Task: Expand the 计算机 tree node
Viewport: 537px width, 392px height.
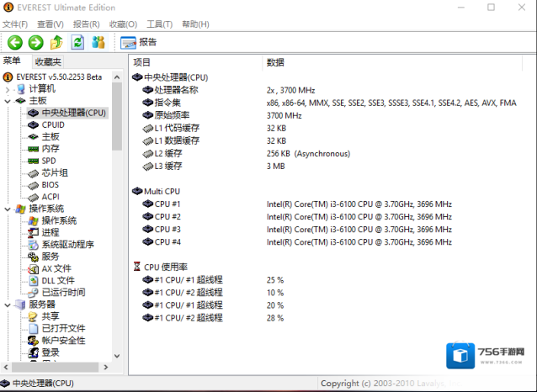Action: coord(8,88)
